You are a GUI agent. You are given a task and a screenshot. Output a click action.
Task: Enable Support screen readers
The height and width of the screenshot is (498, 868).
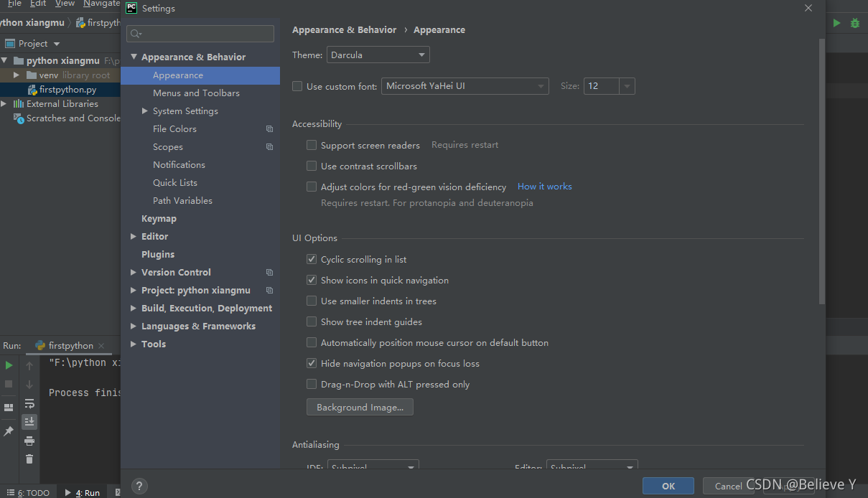(312, 145)
